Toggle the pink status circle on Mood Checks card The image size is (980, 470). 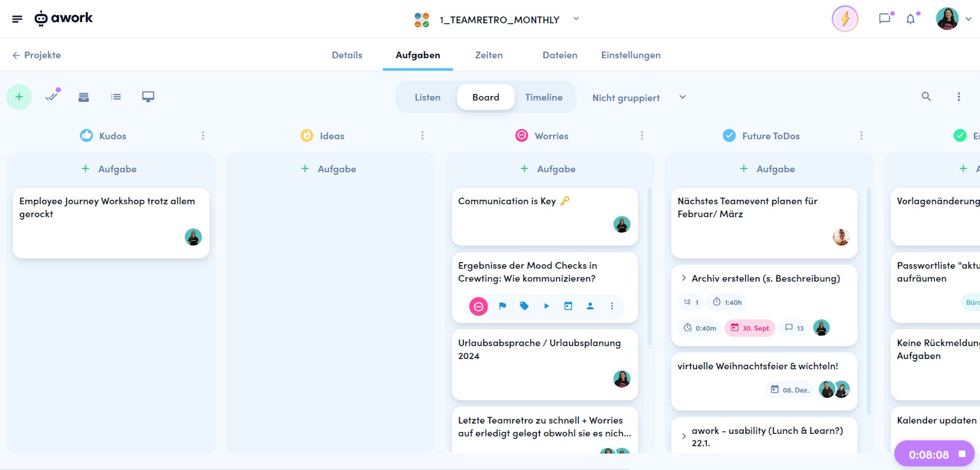[478, 306]
